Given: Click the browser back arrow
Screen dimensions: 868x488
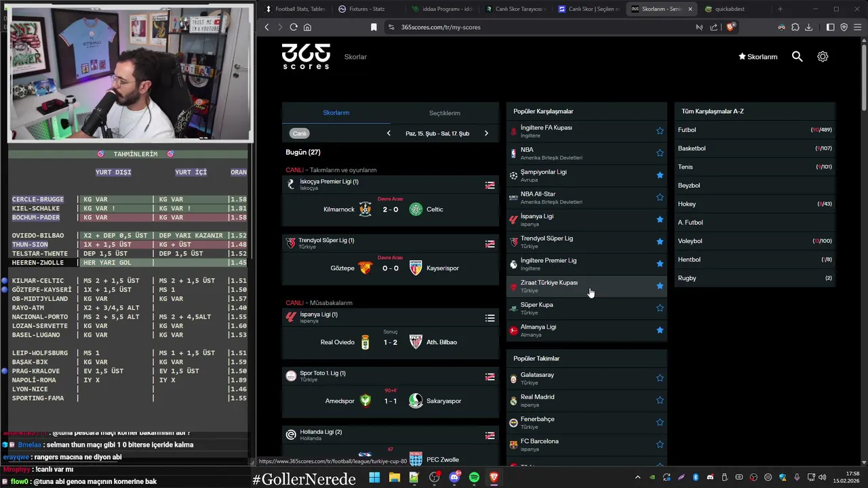Looking at the screenshot, I should tap(267, 27).
